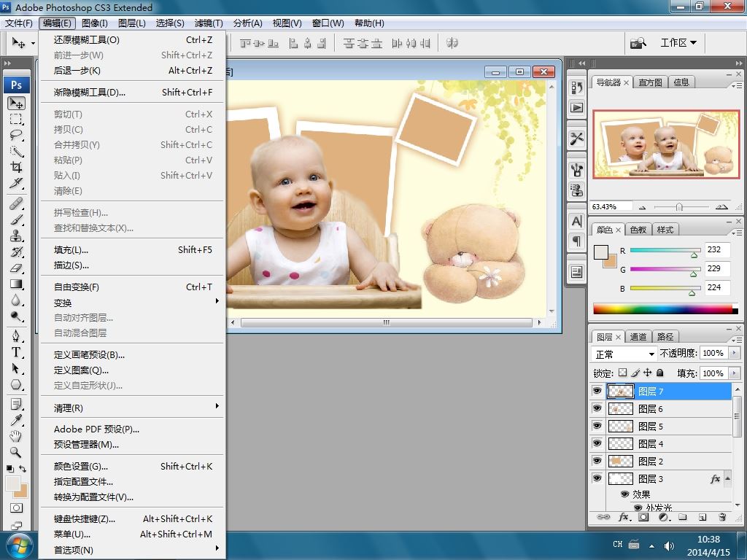Create new adjustment layer icon
The width and height of the screenshot is (747, 560).
[664, 517]
